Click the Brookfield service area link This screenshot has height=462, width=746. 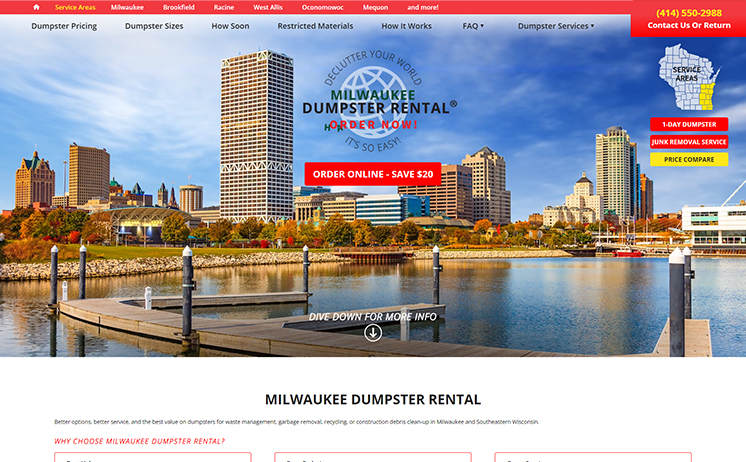[x=179, y=7]
